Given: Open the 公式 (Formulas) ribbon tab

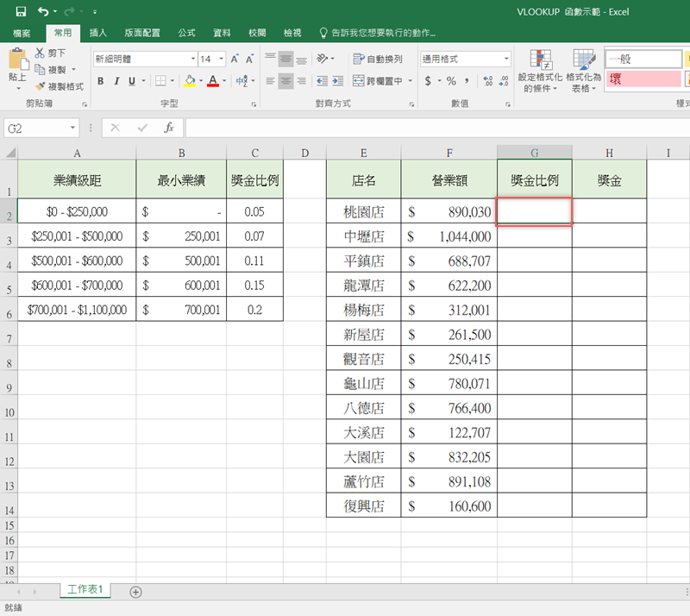Looking at the screenshot, I should (x=186, y=33).
